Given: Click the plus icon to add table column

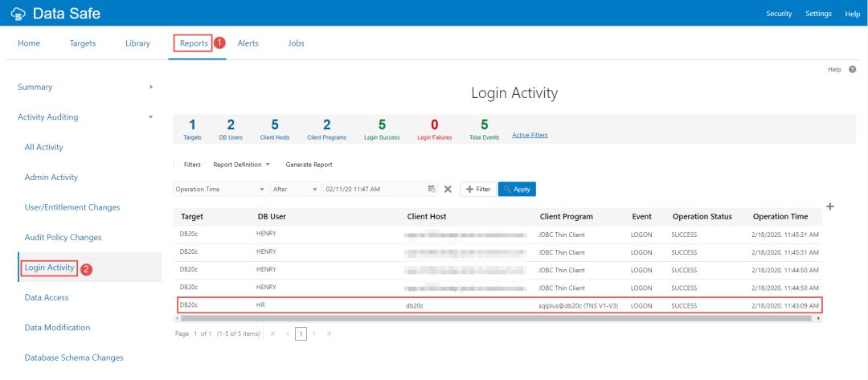Looking at the screenshot, I should 830,206.
